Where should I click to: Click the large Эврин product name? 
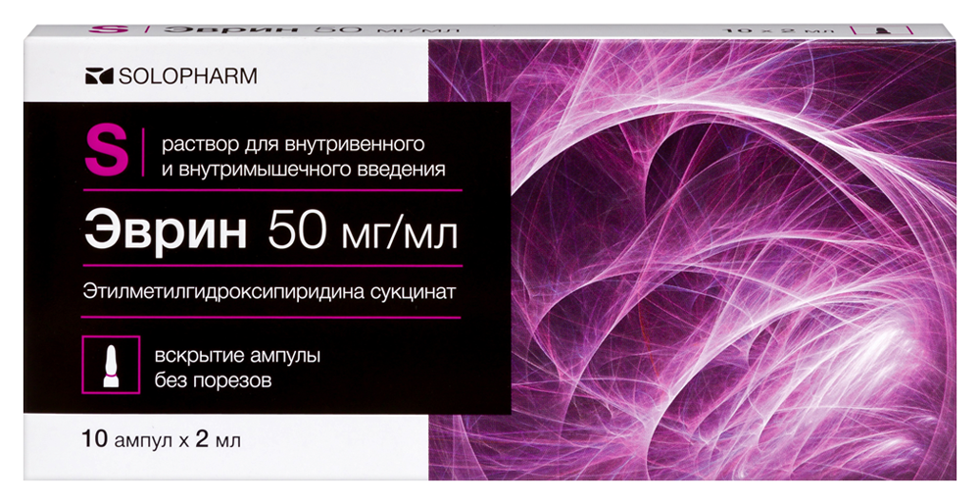point(169,231)
